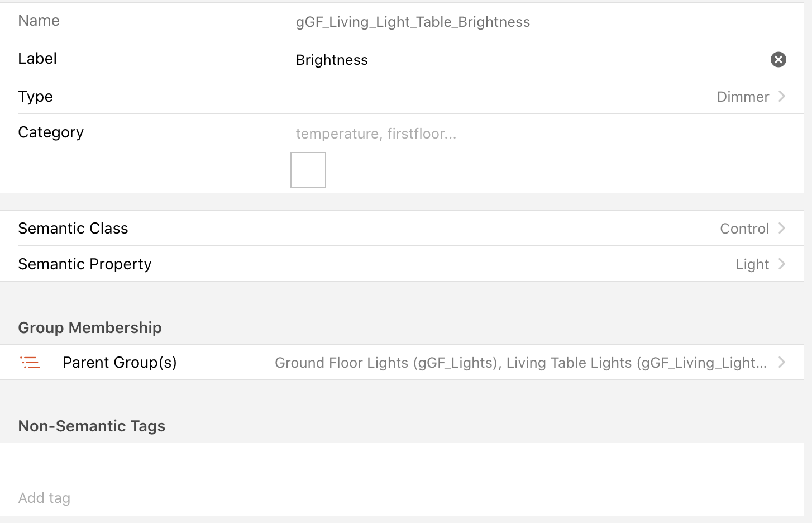This screenshot has width=812, height=523.
Task: Open Parent Group(s) chevron arrow
Action: coord(782,362)
